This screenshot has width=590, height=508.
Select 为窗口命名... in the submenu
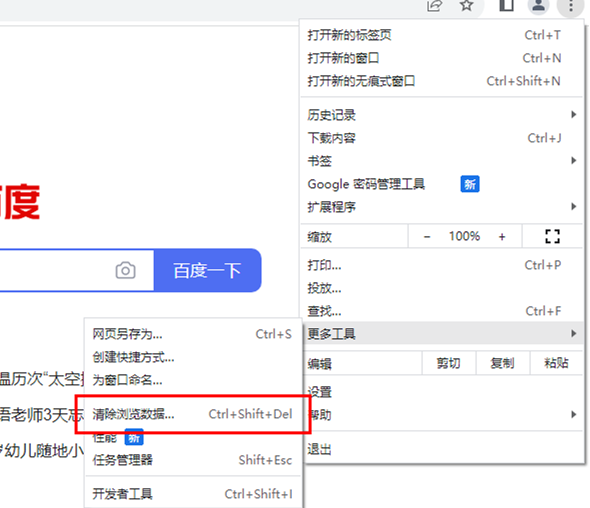pos(193,380)
